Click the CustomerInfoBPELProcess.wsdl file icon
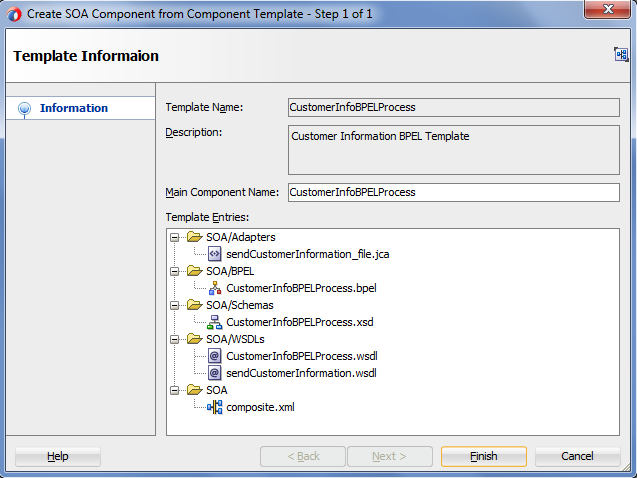Screen dimensions: 637x478 pyautogui.click(x=214, y=356)
